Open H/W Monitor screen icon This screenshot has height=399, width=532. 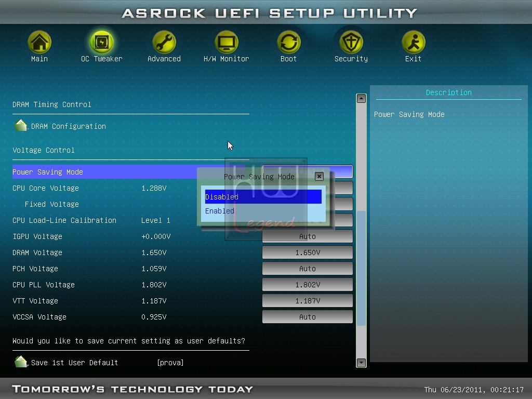227,42
